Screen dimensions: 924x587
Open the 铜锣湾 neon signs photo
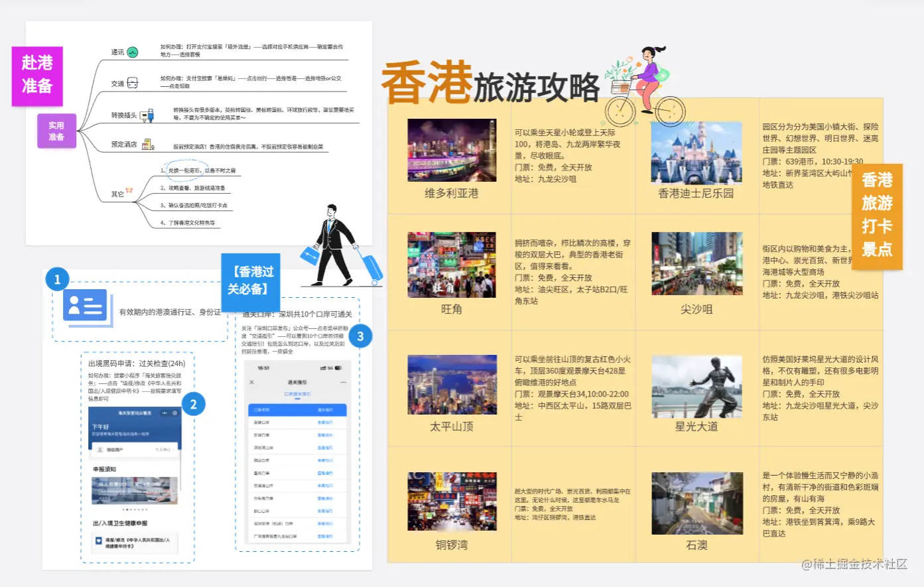click(x=452, y=501)
